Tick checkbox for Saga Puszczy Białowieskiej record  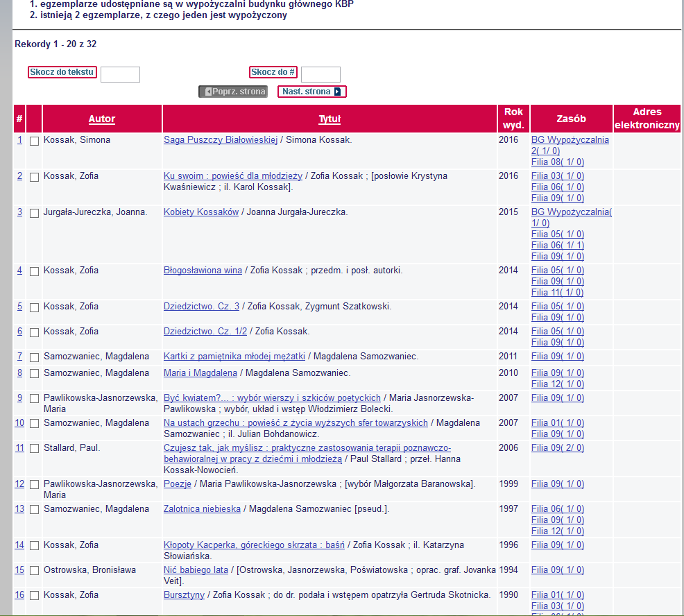click(35, 141)
